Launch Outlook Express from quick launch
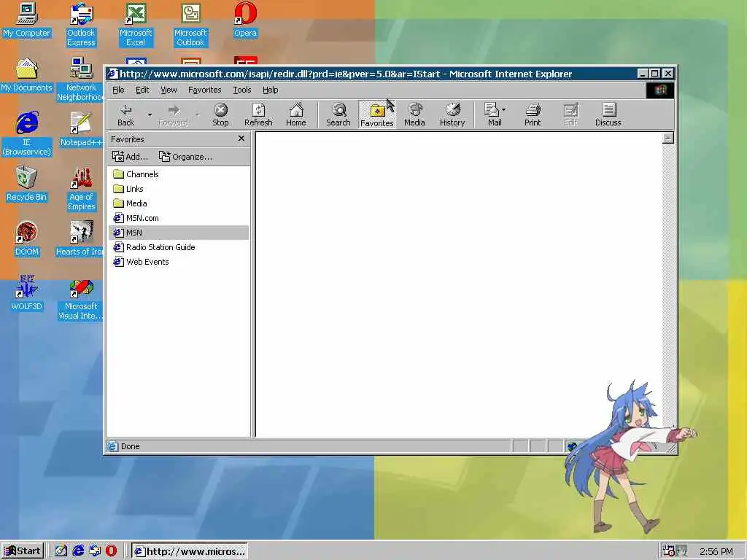The width and height of the screenshot is (747, 560). [95, 551]
